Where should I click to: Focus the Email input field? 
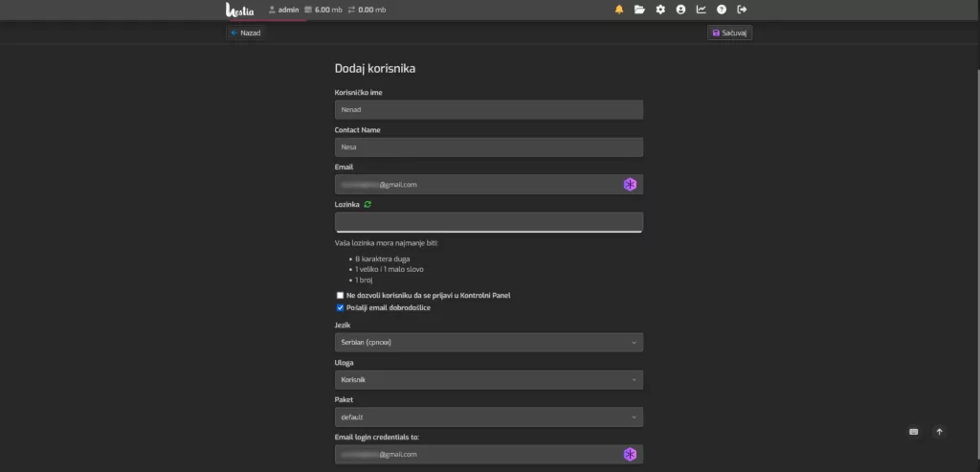489,185
